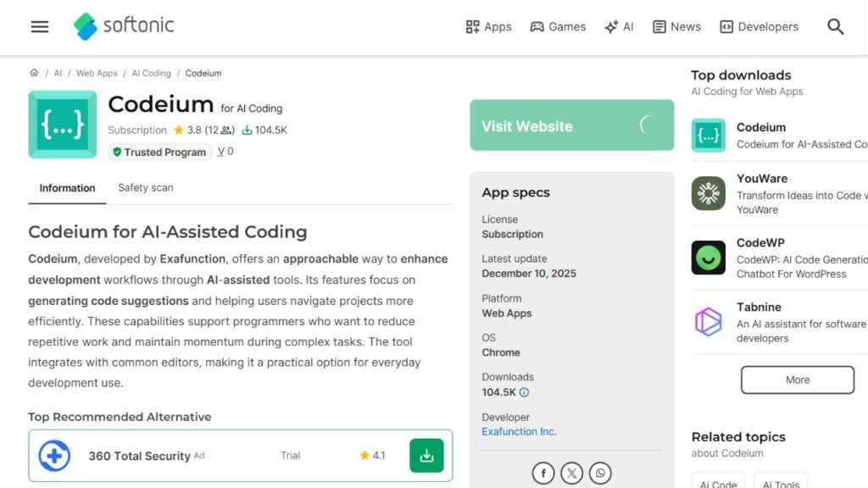Click the current 'Codeium' breadcrumb item

pyautogui.click(x=203, y=73)
